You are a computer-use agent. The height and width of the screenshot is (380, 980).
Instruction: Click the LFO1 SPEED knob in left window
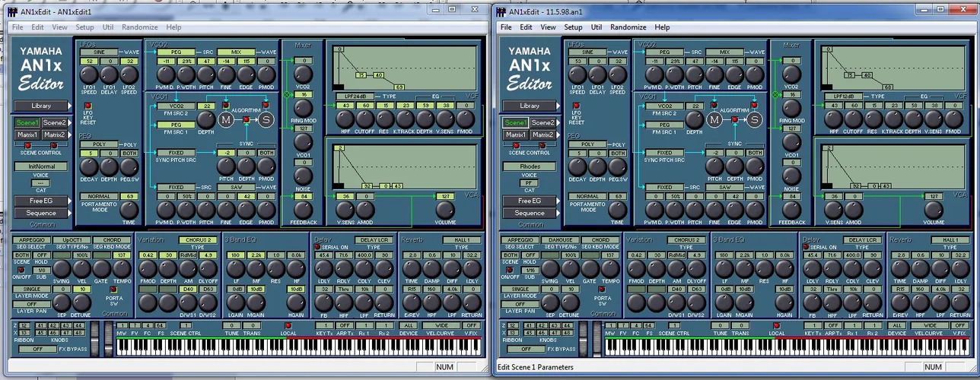89,74
